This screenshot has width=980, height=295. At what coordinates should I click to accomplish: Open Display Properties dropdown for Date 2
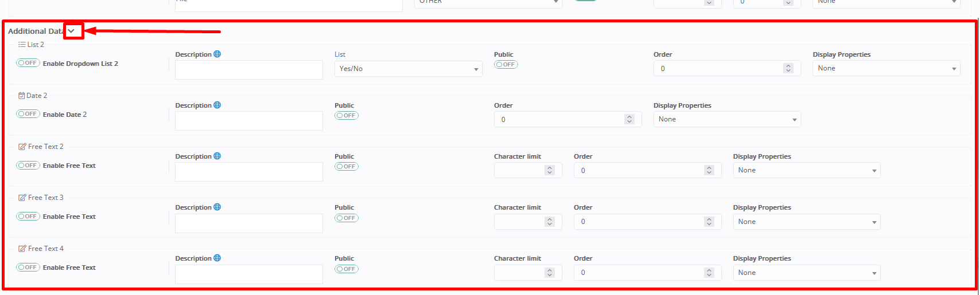726,119
